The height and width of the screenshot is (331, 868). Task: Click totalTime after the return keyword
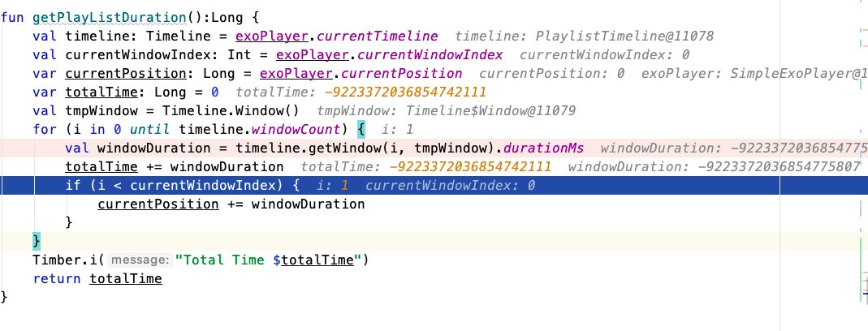pos(126,278)
